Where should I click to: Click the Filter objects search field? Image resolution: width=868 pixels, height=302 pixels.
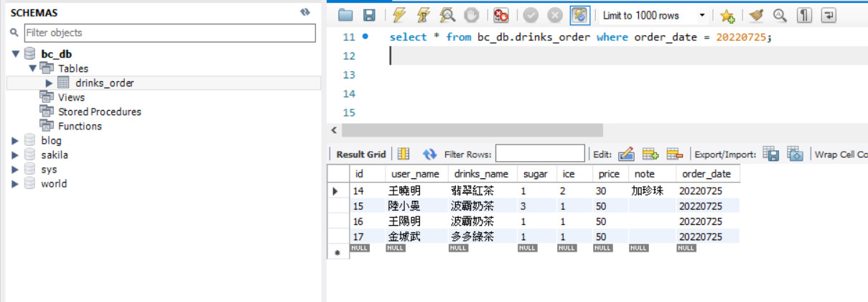coord(169,32)
